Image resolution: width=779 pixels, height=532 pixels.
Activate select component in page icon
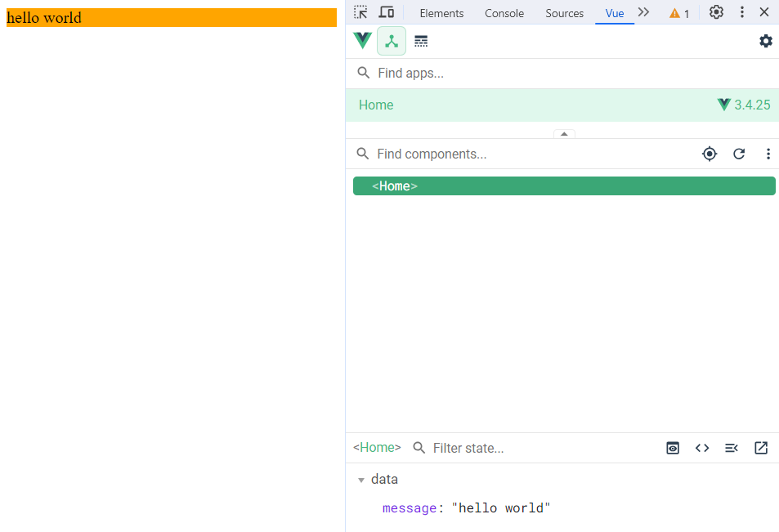click(710, 154)
